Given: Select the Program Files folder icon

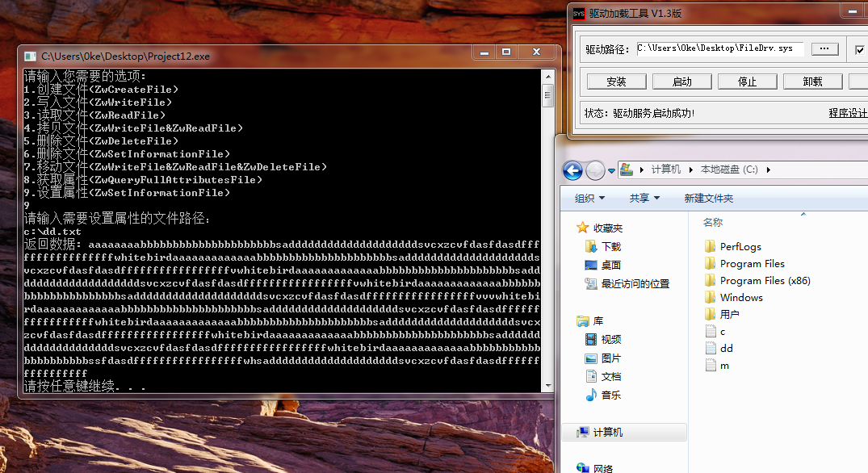Looking at the screenshot, I should tap(711, 263).
